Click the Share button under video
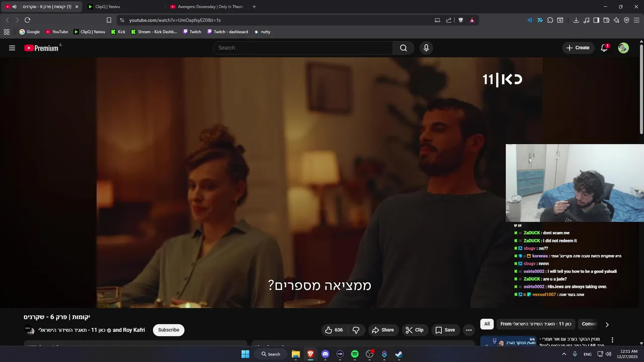Viewport: 644px width, 362px height. pos(382,330)
